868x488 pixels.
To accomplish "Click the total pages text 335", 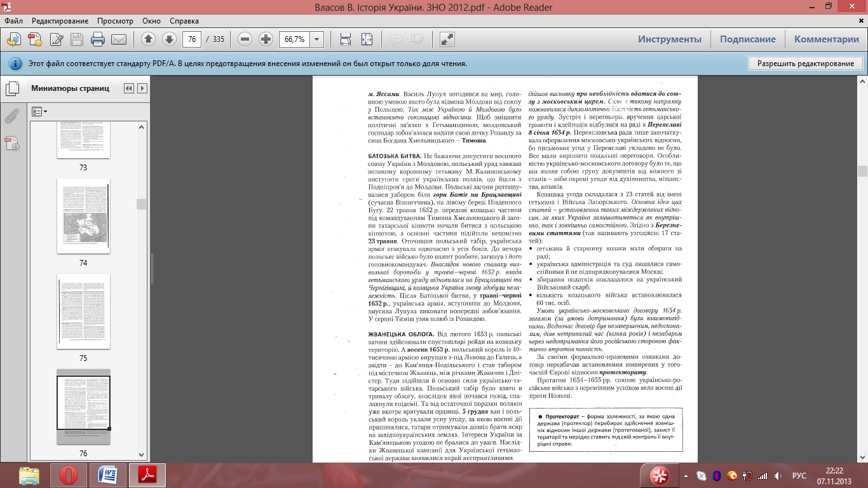I will 218,39.
